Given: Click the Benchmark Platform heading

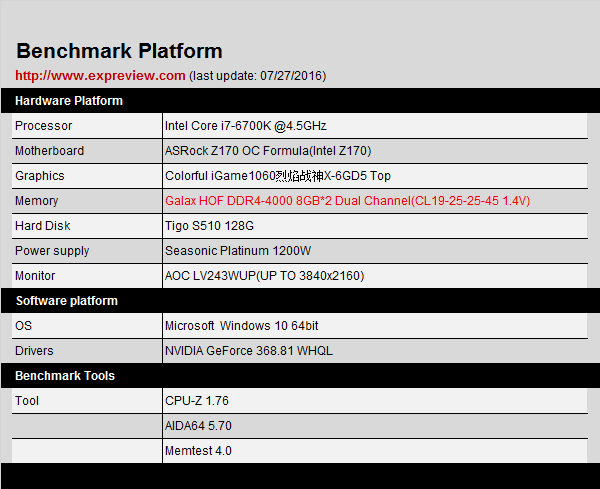Looking at the screenshot, I should click(x=119, y=51).
